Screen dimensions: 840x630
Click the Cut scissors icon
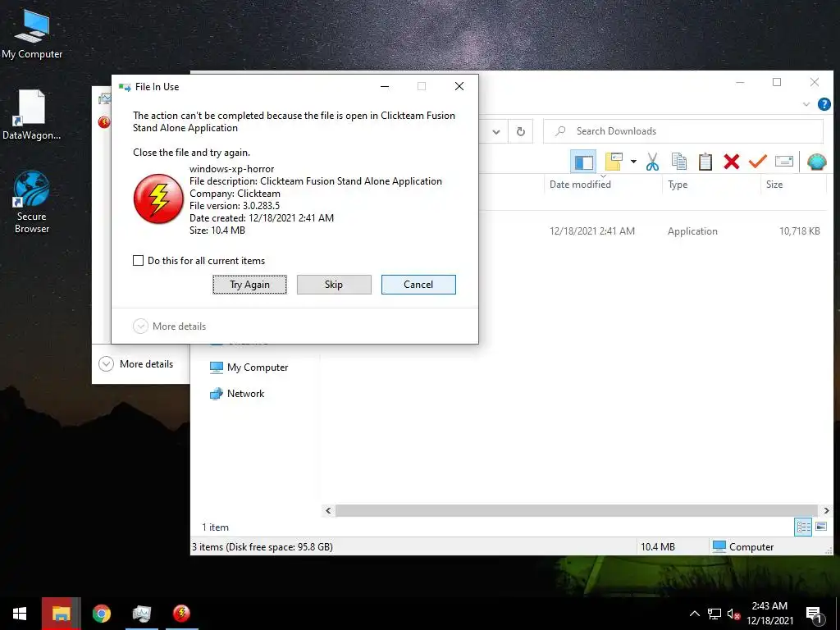pyautogui.click(x=652, y=162)
